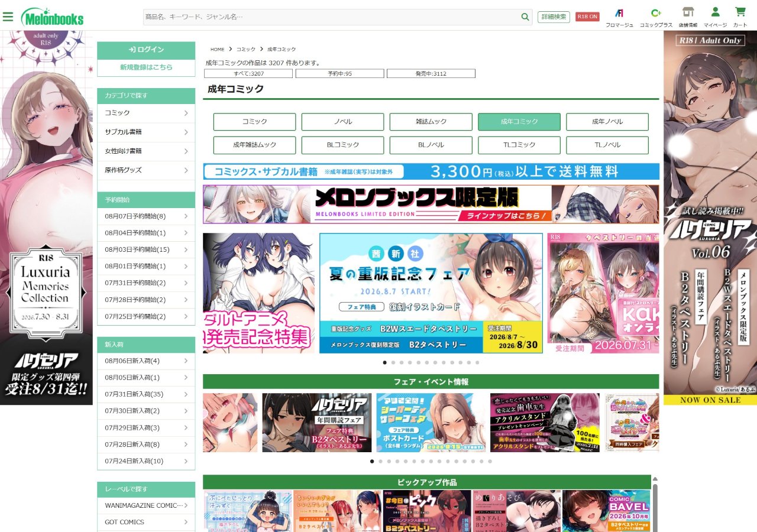Open WANIMAGAZINE COMIC label entry
The height and width of the screenshot is (532, 757).
(146, 505)
